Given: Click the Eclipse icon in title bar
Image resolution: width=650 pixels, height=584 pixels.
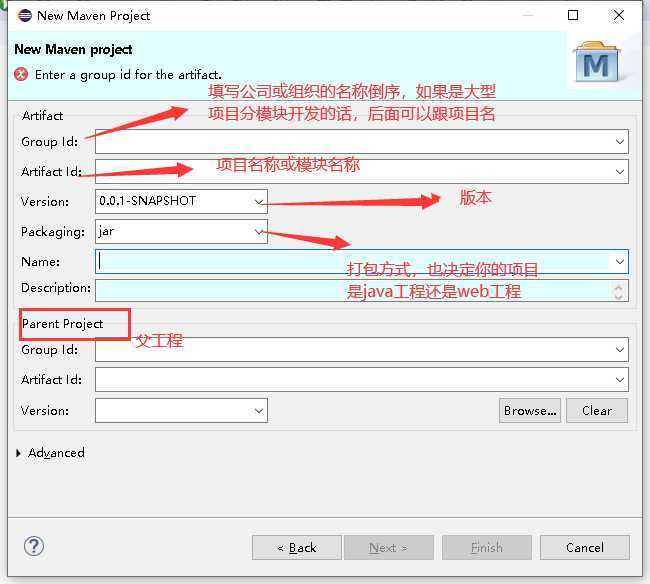Looking at the screenshot, I should 25,16.
